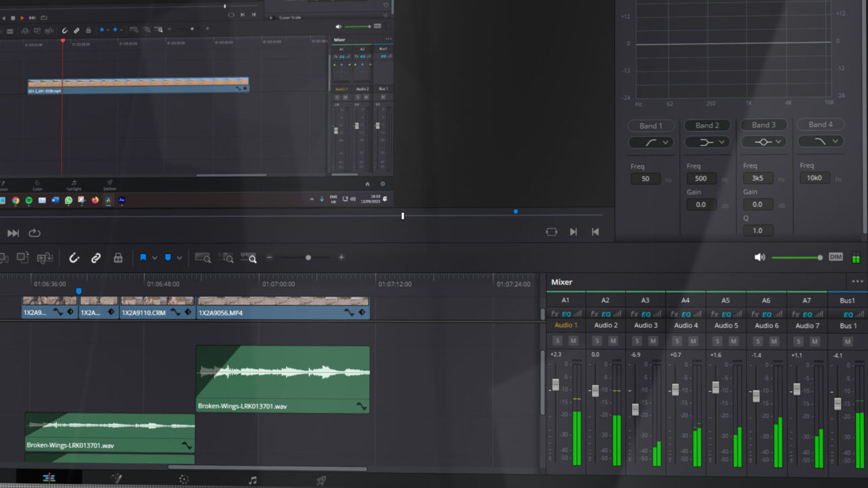868x488 pixels.
Task: Select the full extent zoom icon
Action: coord(202,258)
